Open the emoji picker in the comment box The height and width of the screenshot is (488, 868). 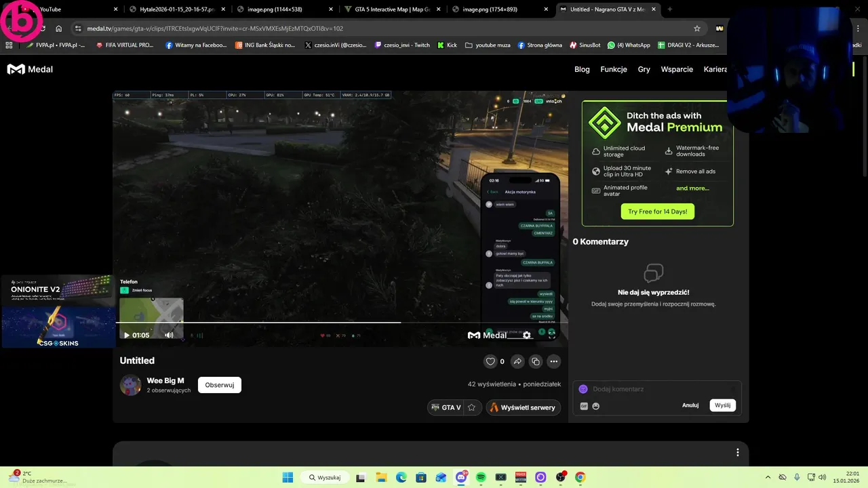[x=596, y=406]
